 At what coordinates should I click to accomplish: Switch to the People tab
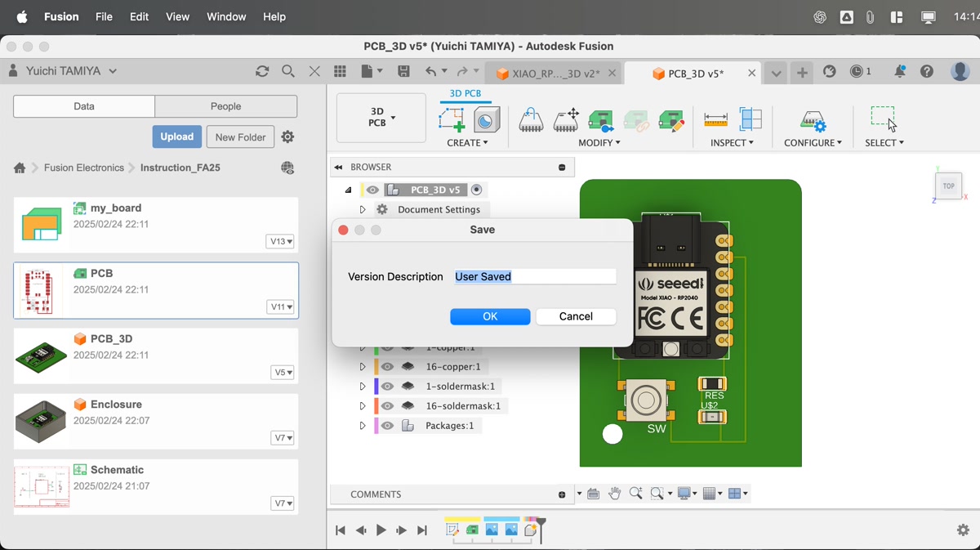pyautogui.click(x=225, y=106)
